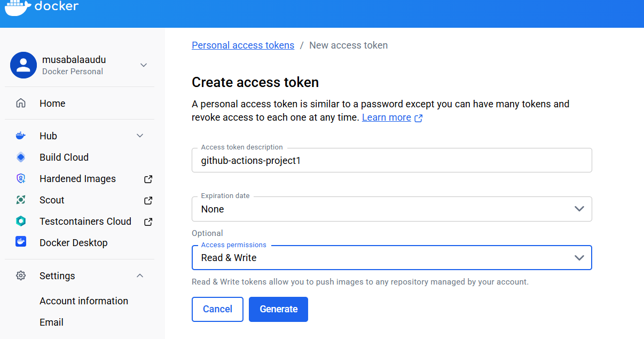The width and height of the screenshot is (644, 339).
Task: Go back to Personal access tokens breadcrumb
Action: click(x=243, y=45)
